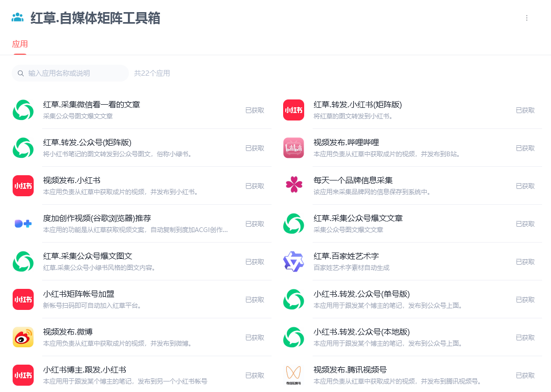Open 视频发布.微博 Weibo icon
Screen dimensions: 551x392
click(x=23, y=338)
